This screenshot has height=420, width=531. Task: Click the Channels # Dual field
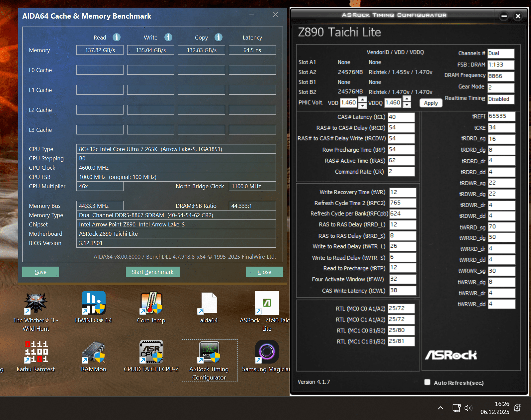(501, 53)
